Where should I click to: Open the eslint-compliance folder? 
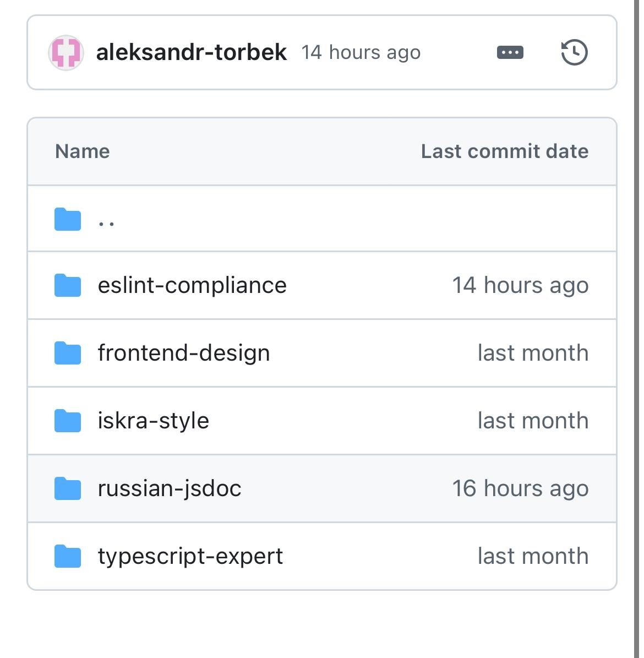[192, 285]
